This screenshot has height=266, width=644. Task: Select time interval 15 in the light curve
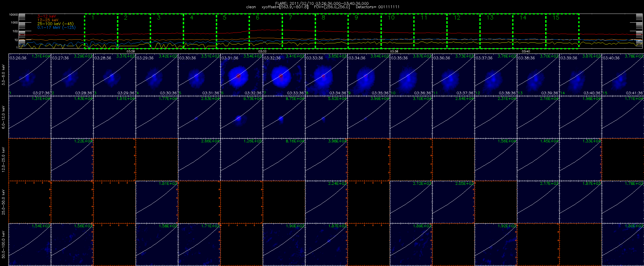pos(562,31)
